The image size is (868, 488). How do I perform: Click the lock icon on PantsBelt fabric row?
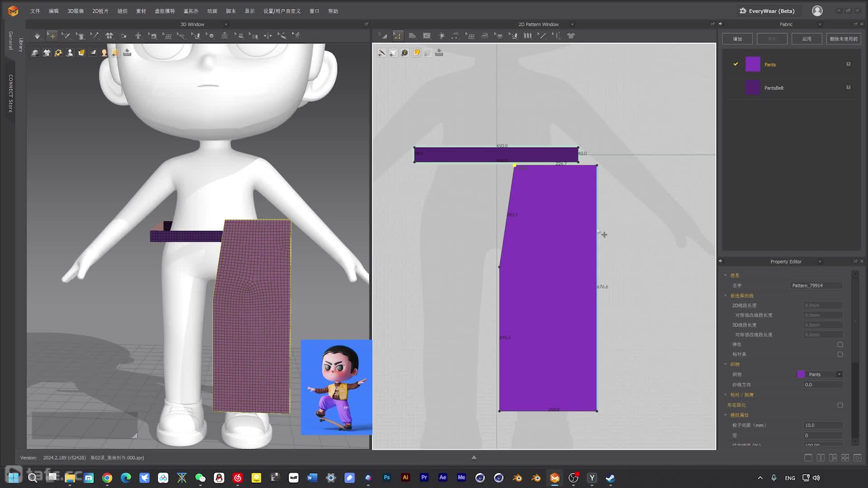849,87
